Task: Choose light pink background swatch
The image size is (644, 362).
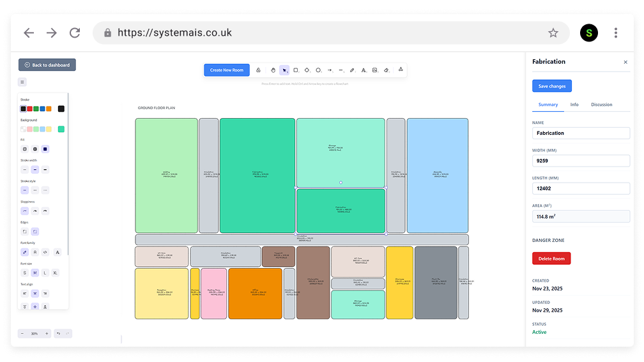Action: (29, 129)
